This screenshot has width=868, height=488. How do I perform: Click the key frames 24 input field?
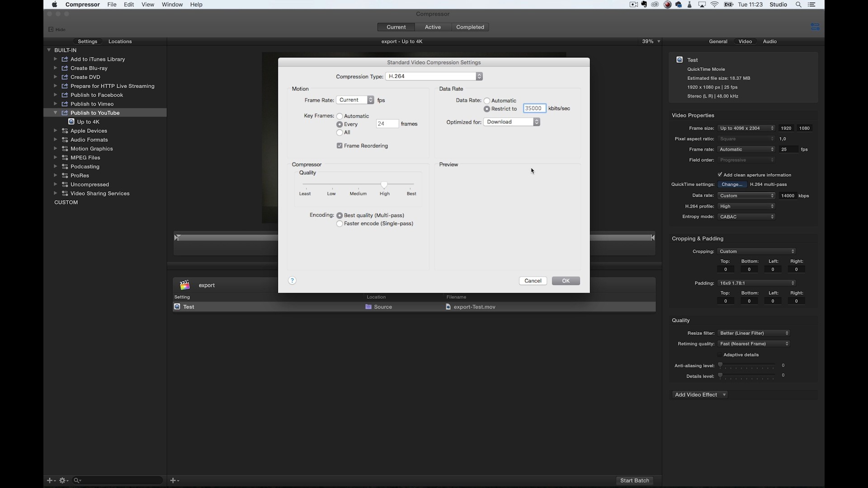click(x=387, y=124)
